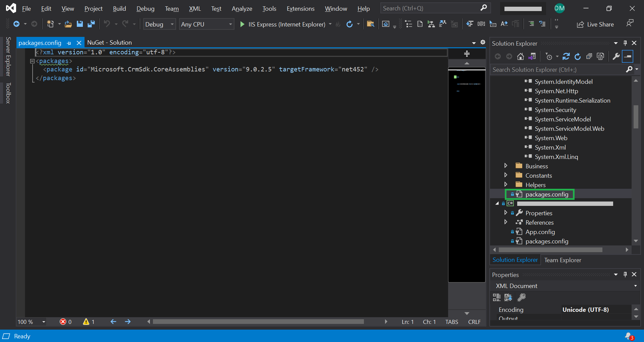Click the Open File folder icon
This screenshot has width=644, height=342.
coord(68,24)
